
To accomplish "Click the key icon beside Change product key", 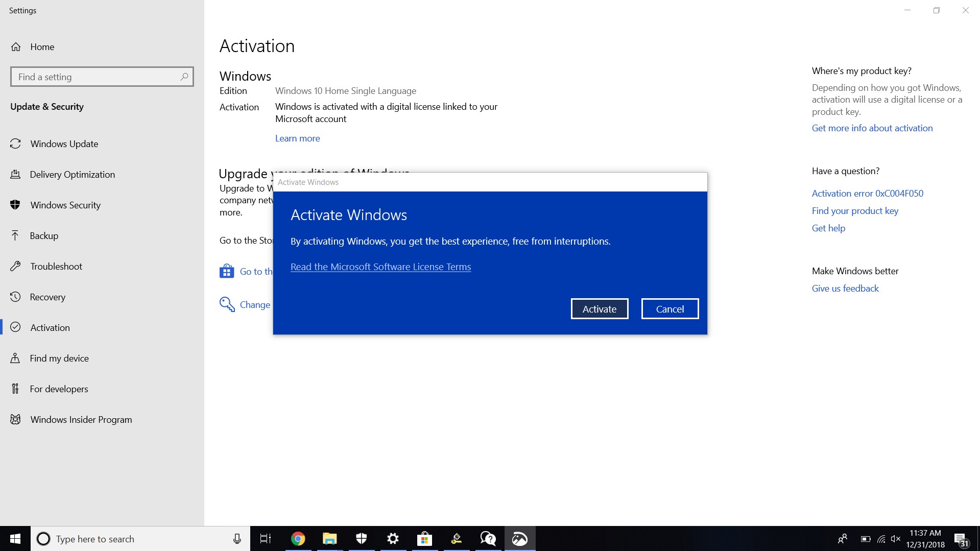I will 227,304.
